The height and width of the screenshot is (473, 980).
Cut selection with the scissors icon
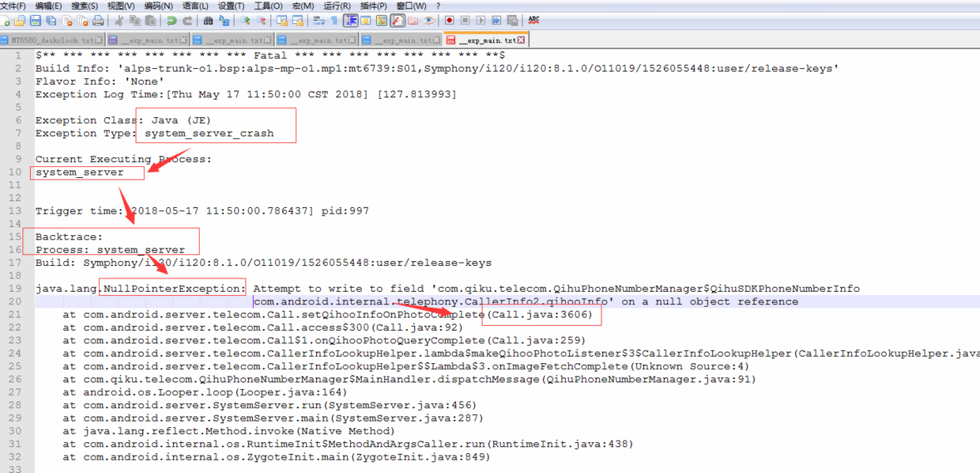119,20
